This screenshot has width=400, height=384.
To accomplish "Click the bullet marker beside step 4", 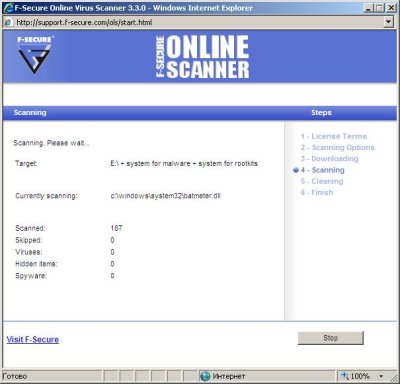I will (296, 170).
